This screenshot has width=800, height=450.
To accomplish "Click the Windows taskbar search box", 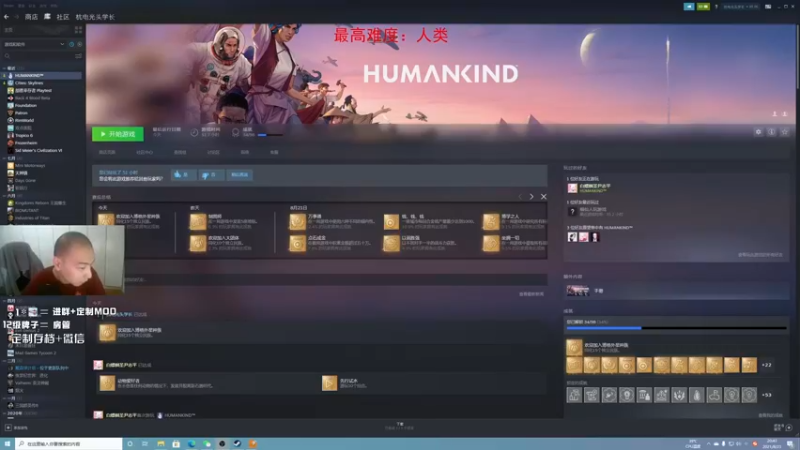I will pyautogui.click(x=69, y=444).
